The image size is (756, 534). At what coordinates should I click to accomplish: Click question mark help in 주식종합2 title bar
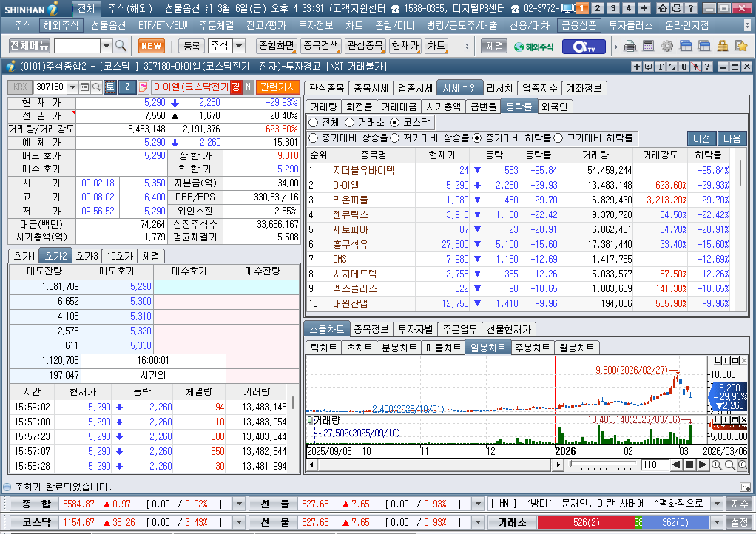click(707, 67)
